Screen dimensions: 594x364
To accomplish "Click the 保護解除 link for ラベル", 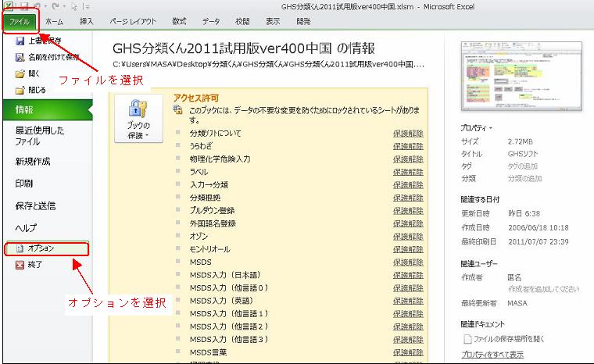I will [x=408, y=172].
